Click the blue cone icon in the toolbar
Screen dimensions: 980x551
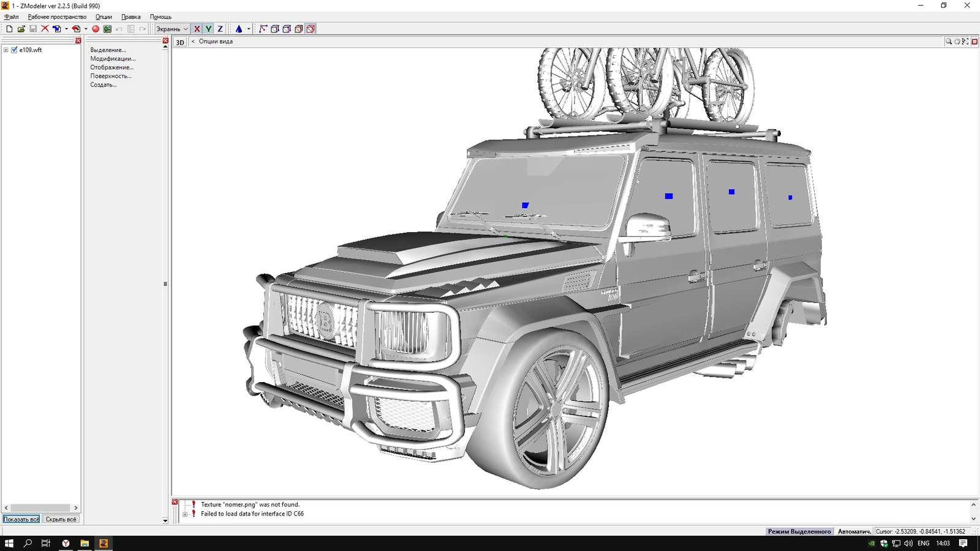239,29
